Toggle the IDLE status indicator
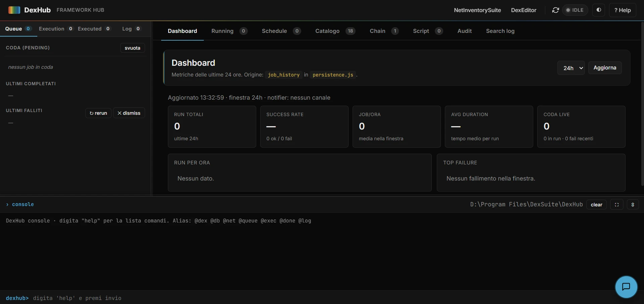 coord(575,10)
